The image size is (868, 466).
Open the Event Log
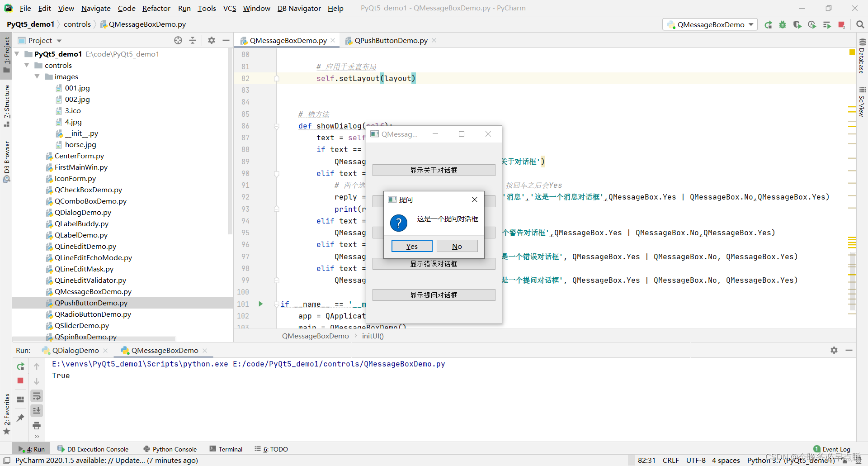point(832,449)
